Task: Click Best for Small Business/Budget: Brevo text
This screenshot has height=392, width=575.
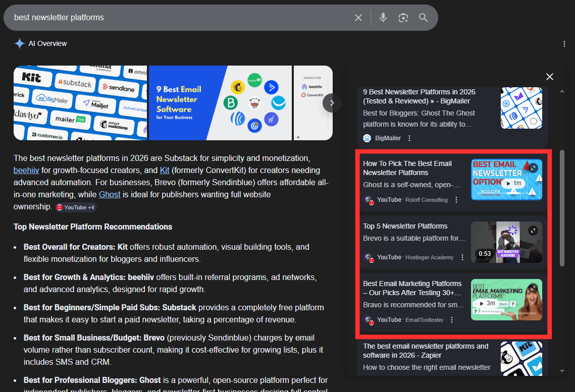Action: [94, 338]
